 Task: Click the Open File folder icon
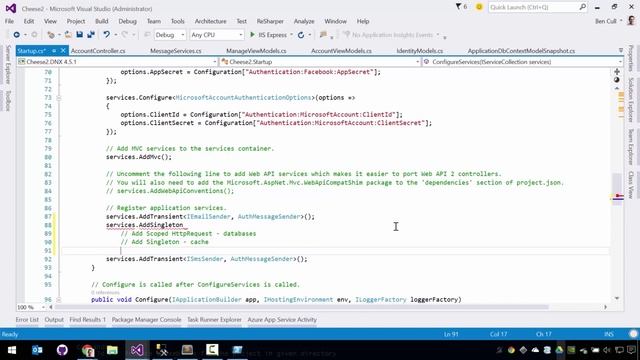68,35
